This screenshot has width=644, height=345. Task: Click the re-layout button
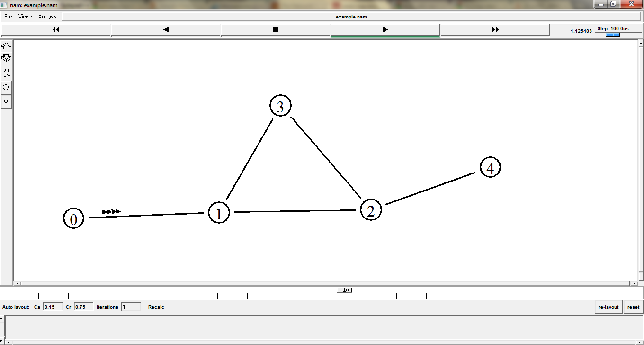608,307
